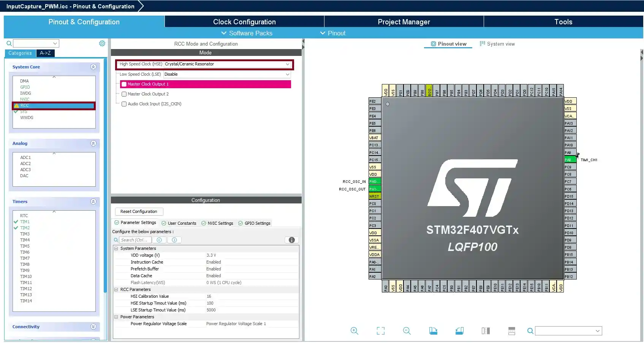Click the zoom in icon under pinout

pyautogui.click(x=354, y=331)
